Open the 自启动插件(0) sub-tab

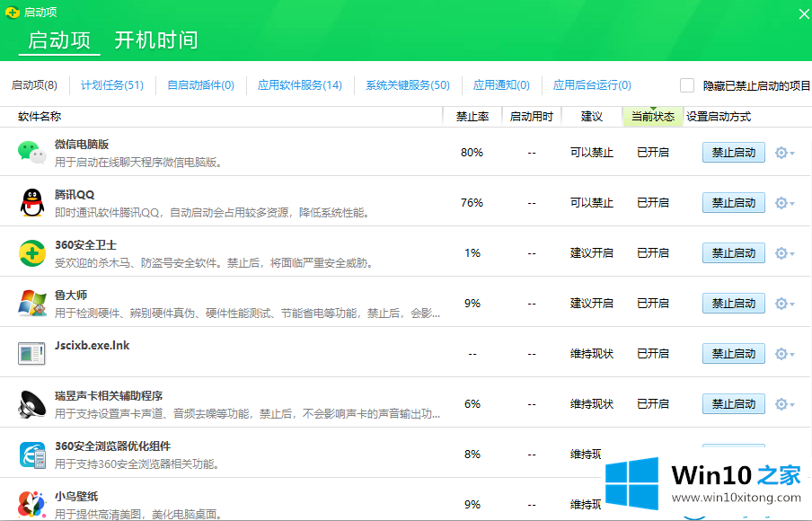(200, 85)
